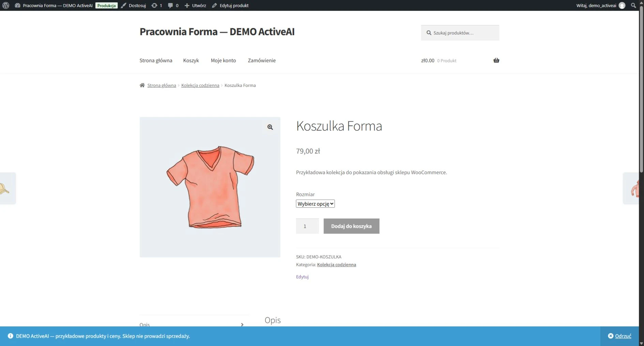Click the Dodaj do koszyka button
The image size is (644, 346).
pos(351,226)
